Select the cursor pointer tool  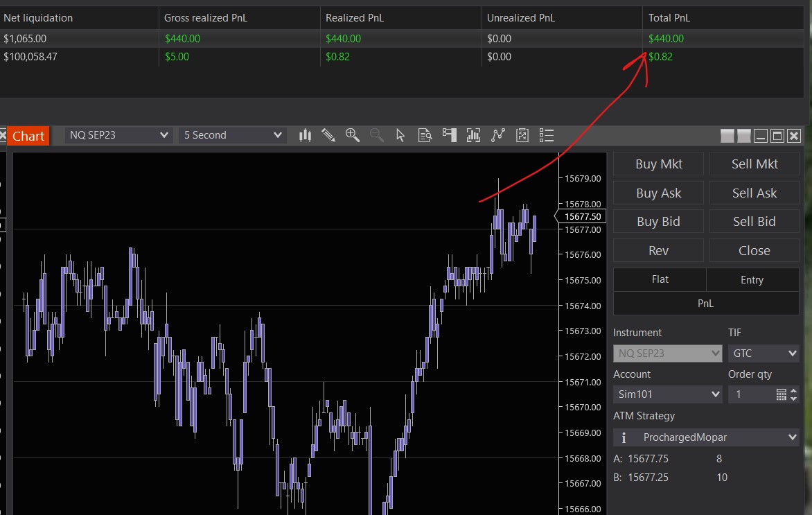coord(400,135)
